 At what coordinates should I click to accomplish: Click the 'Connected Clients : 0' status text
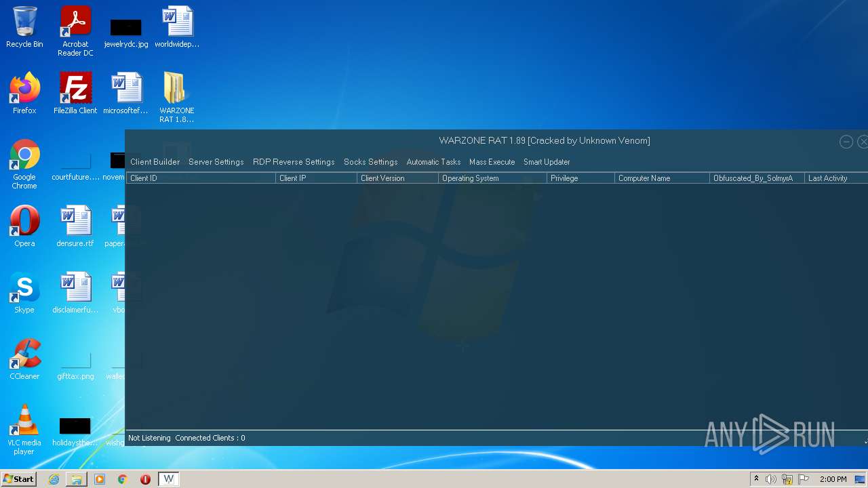pos(210,438)
